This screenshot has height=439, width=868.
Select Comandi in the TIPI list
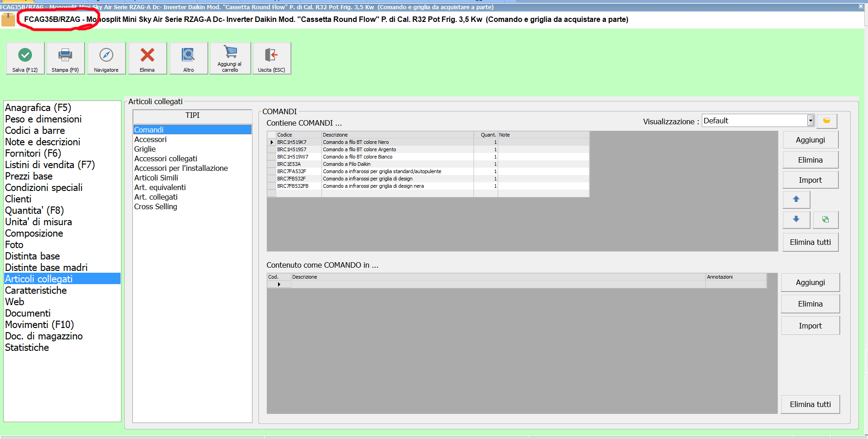pyautogui.click(x=192, y=130)
